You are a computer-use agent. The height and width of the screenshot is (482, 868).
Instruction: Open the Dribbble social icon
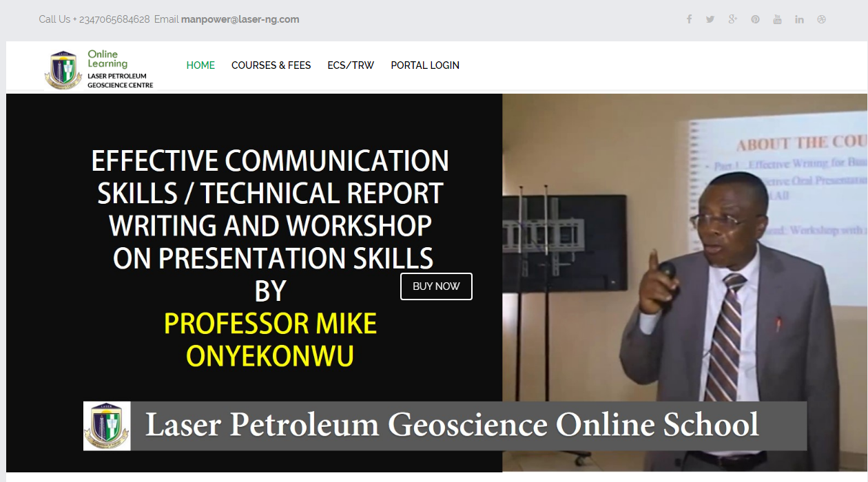(x=821, y=19)
